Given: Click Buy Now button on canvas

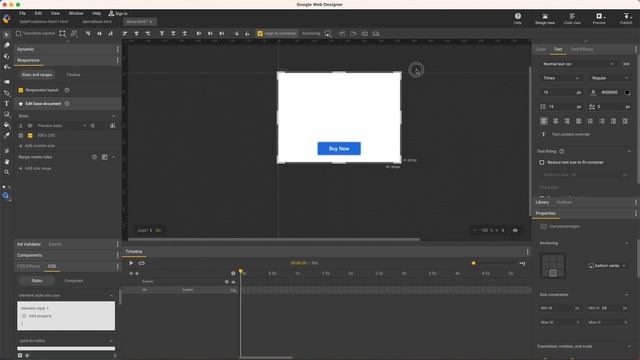Looking at the screenshot, I should pyautogui.click(x=339, y=149).
